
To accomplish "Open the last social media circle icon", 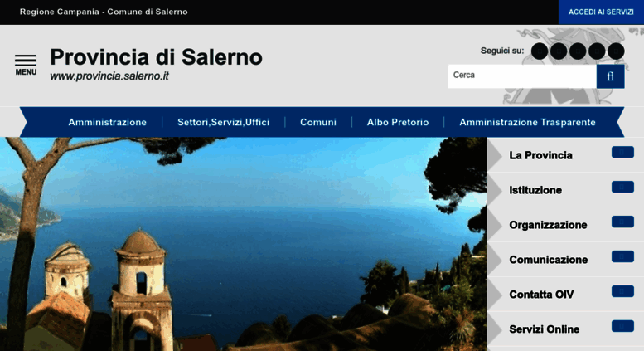I will click(x=616, y=51).
